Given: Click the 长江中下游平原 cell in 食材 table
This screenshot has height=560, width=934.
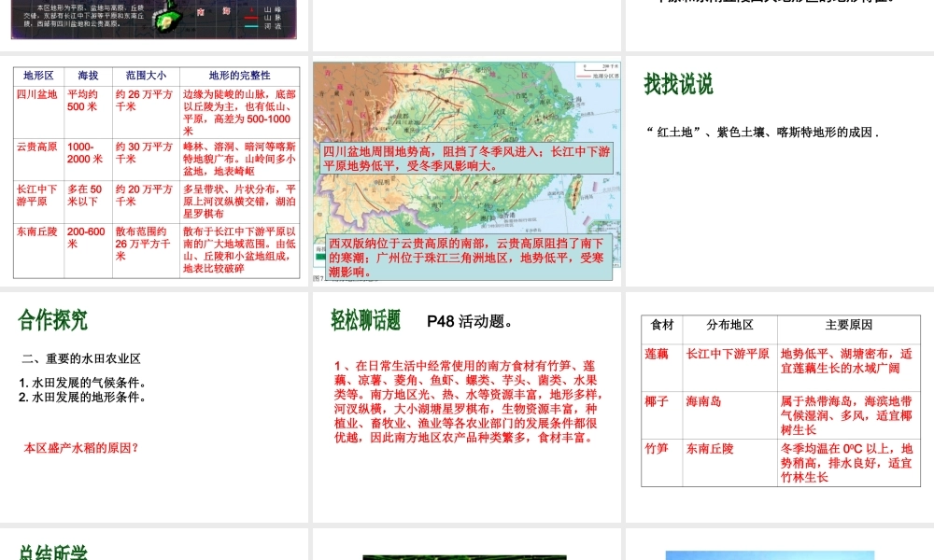Looking at the screenshot, I should click(x=730, y=367).
